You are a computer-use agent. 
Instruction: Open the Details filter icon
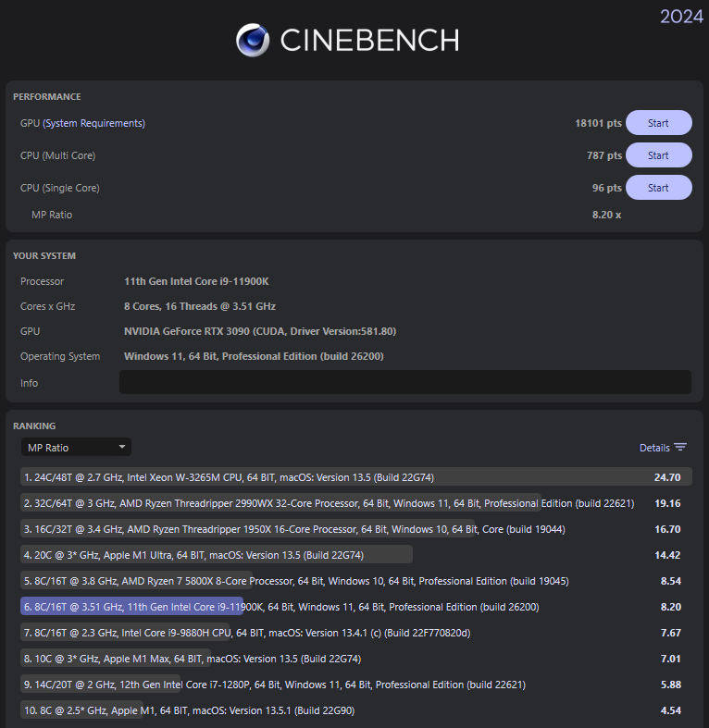[x=680, y=447]
